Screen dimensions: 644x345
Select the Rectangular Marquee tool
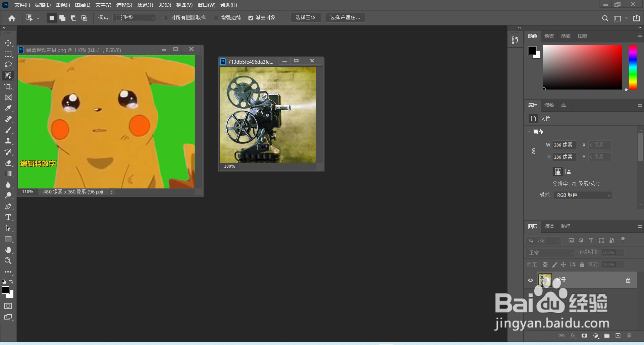pos(8,54)
